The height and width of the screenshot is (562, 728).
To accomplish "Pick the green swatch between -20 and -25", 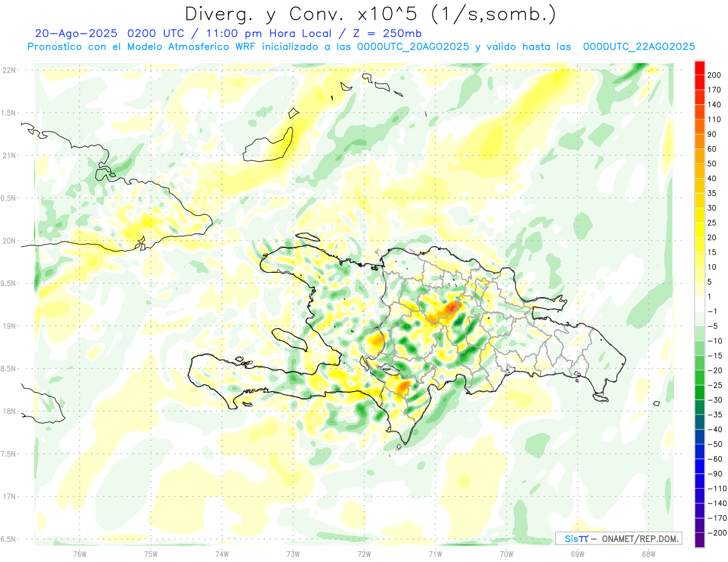I will coord(699,378).
